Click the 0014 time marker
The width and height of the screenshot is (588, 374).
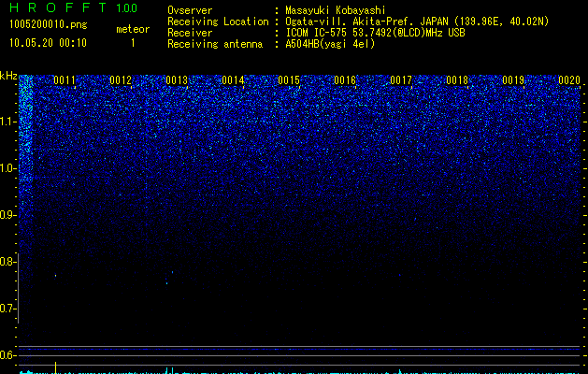[x=233, y=80]
